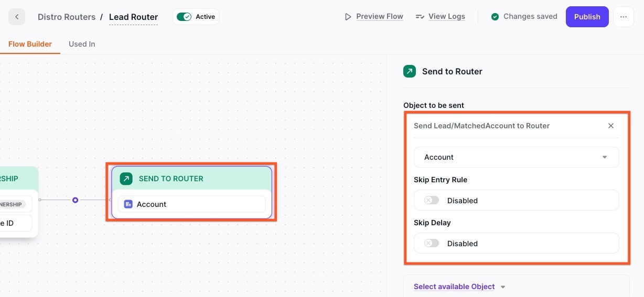
Task: Enable the Skip Delay toggle
Action: [x=432, y=243]
